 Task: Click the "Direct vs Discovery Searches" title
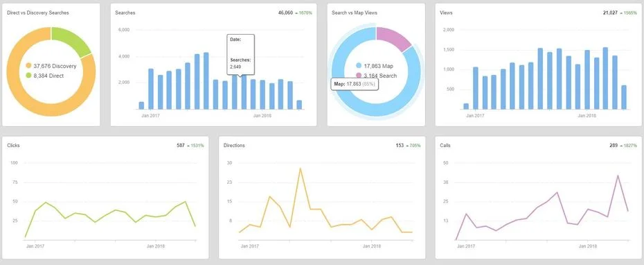click(x=38, y=12)
